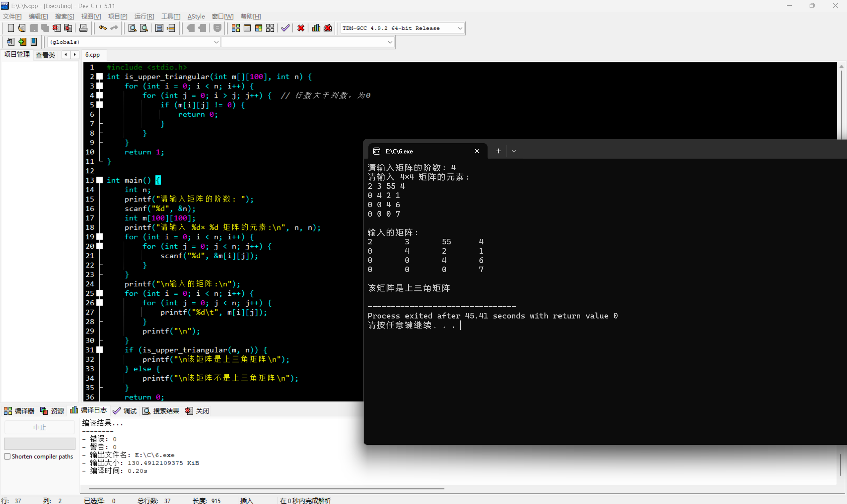Image resolution: width=847 pixels, height=504 pixels.
Task: Open the TDM-GCC compiler selection dropdown
Action: tap(460, 28)
